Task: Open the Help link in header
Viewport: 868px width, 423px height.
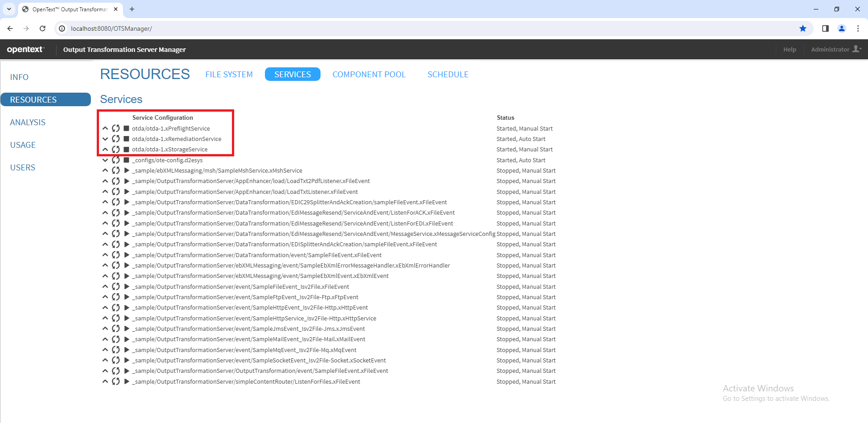Action: tap(789, 50)
